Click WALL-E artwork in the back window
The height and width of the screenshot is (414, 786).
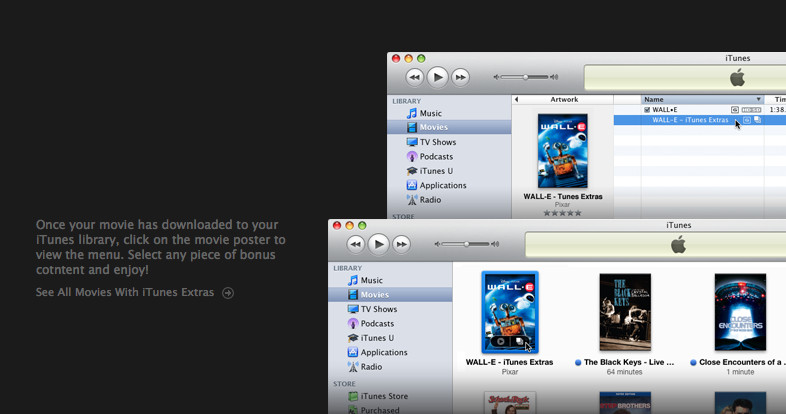point(562,151)
